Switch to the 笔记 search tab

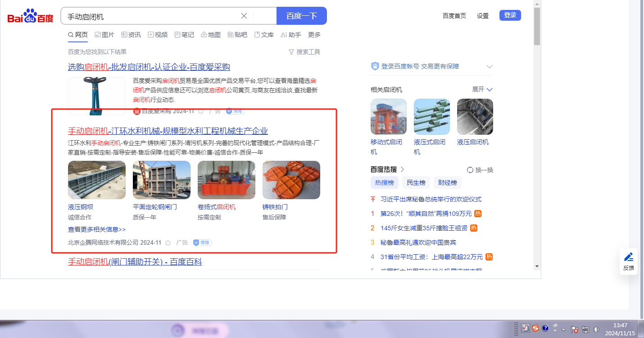click(184, 35)
